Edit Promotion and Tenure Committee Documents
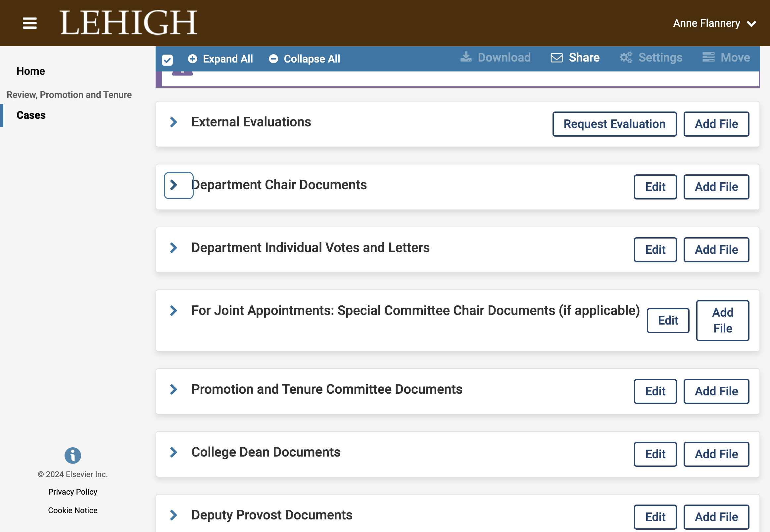The height and width of the screenshot is (532, 770). click(x=655, y=391)
